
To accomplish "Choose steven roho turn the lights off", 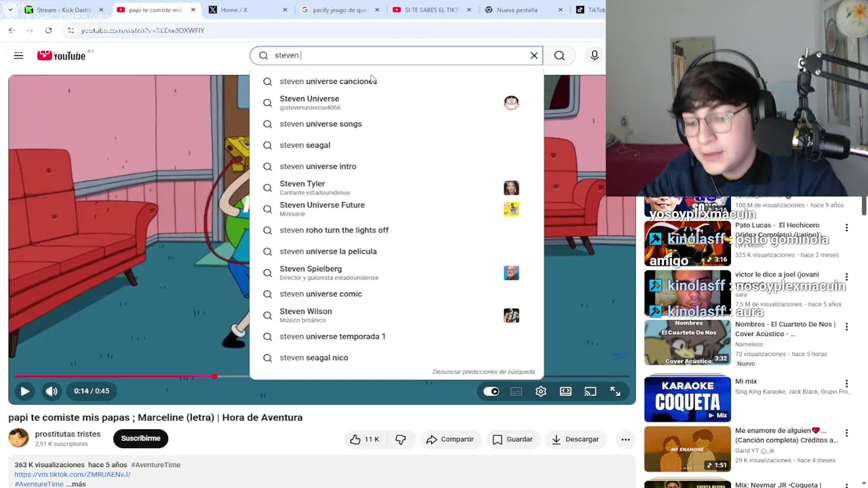I will click(x=397, y=230).
